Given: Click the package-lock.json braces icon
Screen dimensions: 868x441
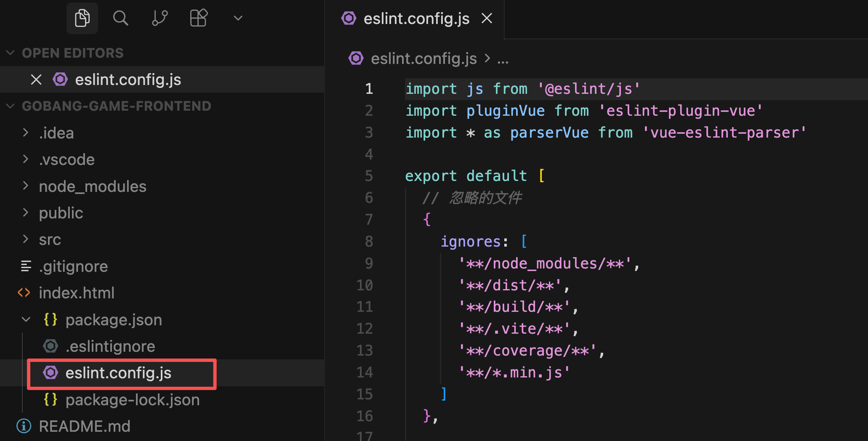Looking at the screenshot, I should tap(51, 400).
